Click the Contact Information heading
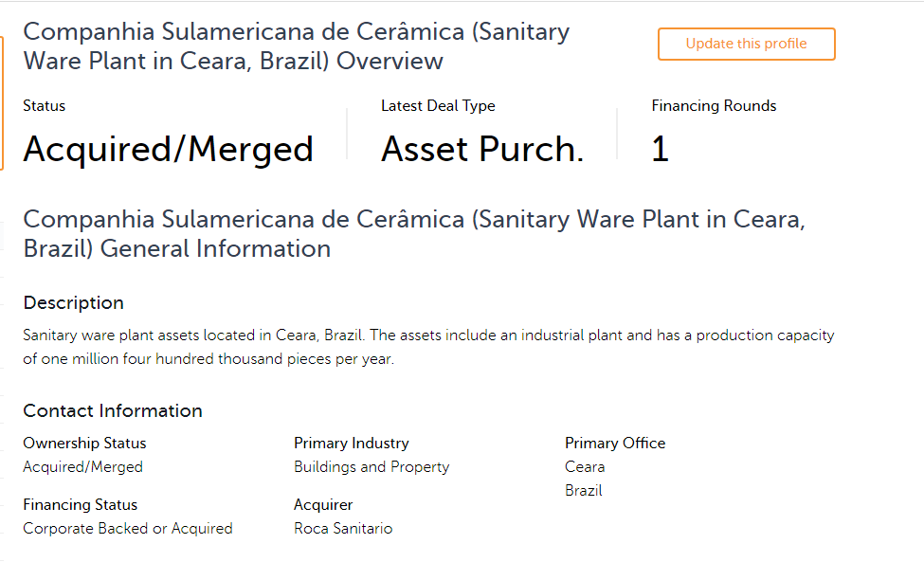Viewport: 924px width, 562px height. [x=113, y=411]
